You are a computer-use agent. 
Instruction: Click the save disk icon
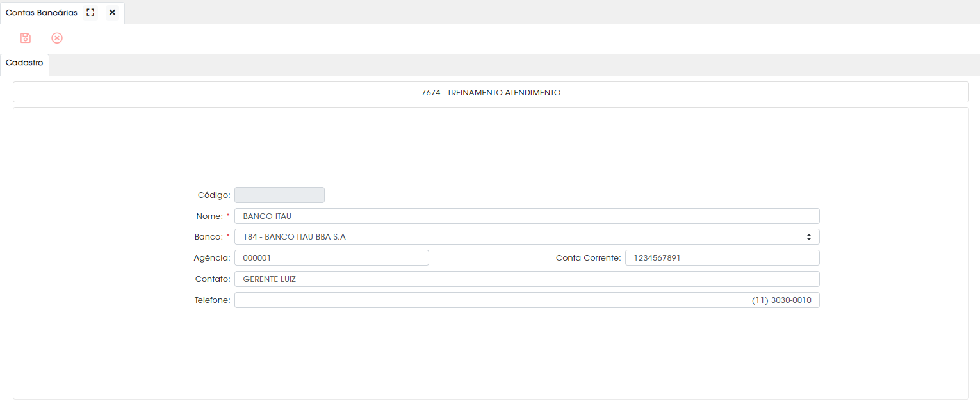(x=26, y=38)
